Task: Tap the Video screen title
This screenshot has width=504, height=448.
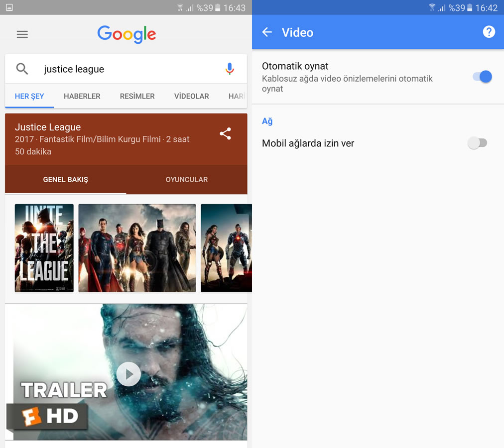Action: pyautogui.click(x=297, y=32)
